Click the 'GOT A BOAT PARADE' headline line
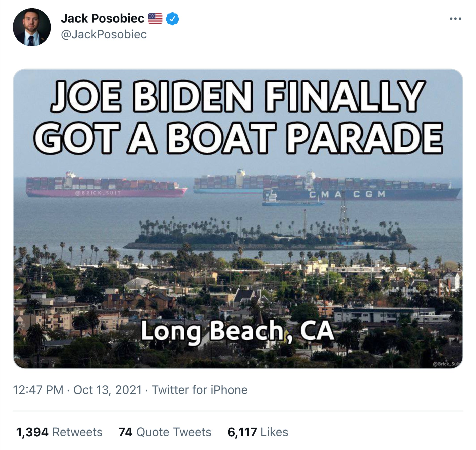476x450 pixels. pyautogui.click(x=238, y=138)
